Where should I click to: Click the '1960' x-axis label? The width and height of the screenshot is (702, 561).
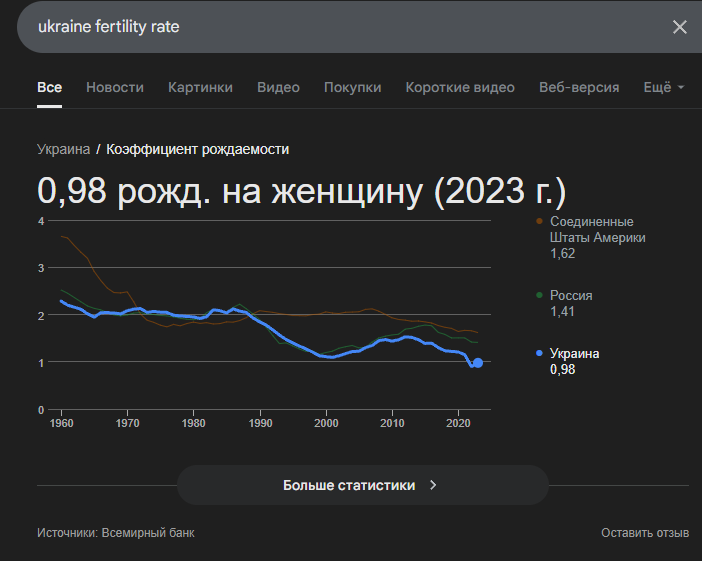(61, 423)
